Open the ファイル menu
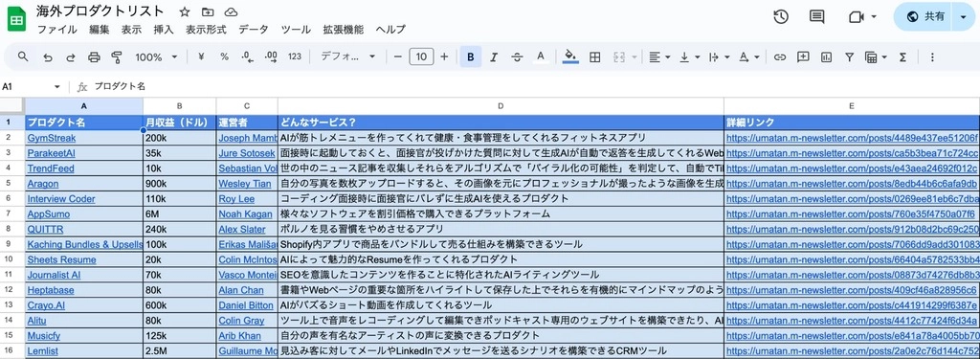 pos(56,30)
